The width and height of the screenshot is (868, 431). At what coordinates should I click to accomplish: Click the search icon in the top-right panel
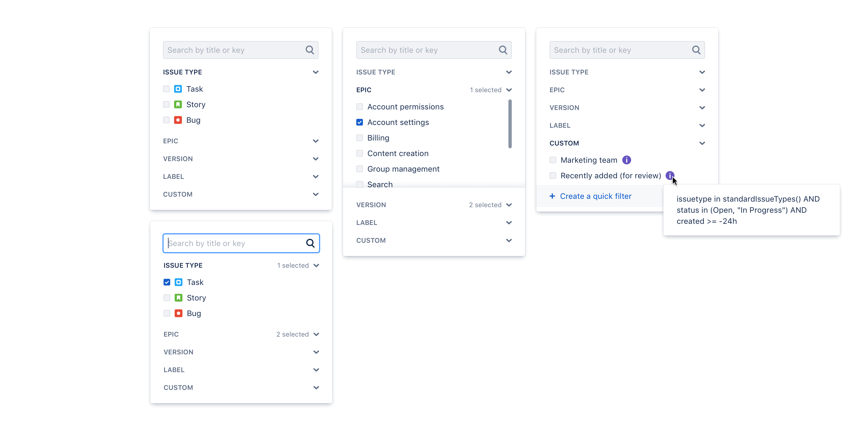tap(696, 50)
